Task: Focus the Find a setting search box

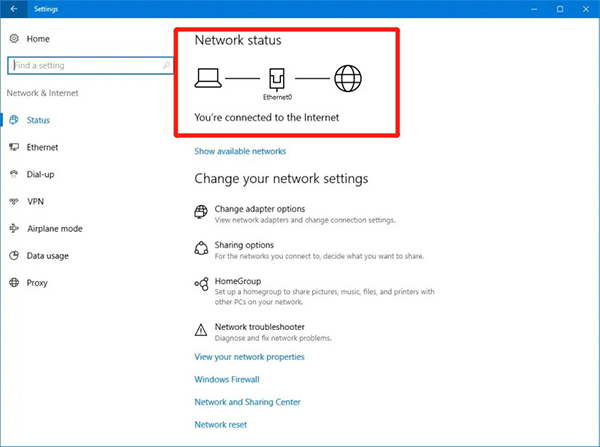Action: pyautogui.click(x=90, y=65)
